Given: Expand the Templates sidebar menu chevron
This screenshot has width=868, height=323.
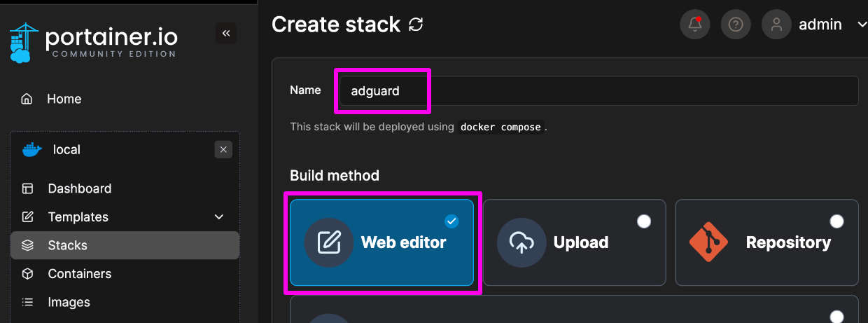Looking at the screenshot, I should [x=219, y=217].
